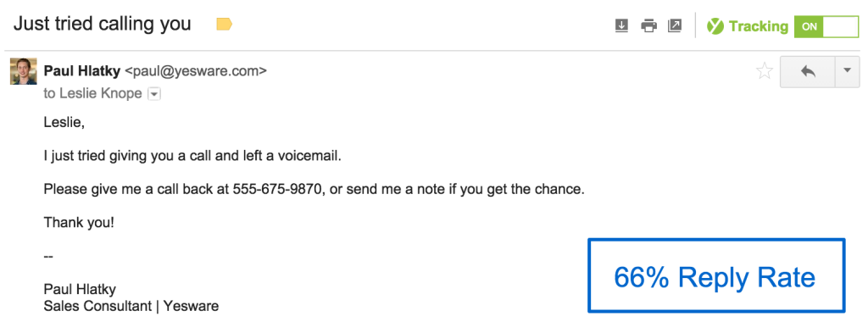
Task: Toggle the Yesware Tracking ON switch
Action: pyautogui.click(x=826, y=26)
